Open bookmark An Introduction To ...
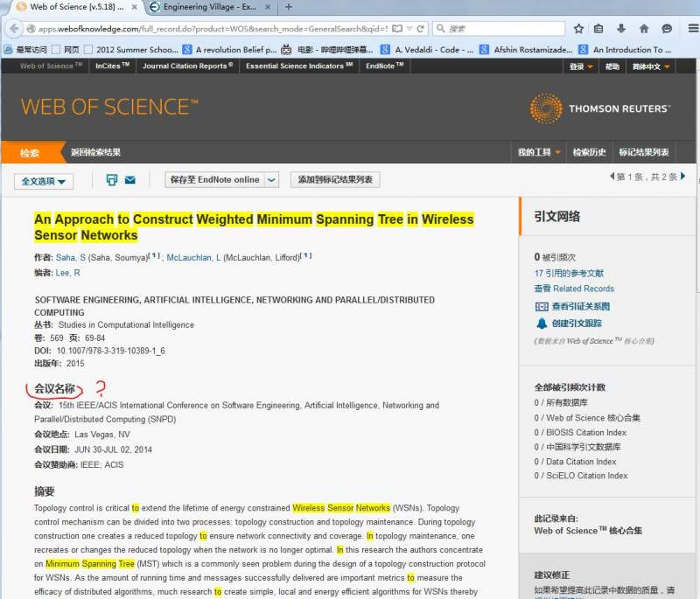This screenshot has width=700, height=599. point(626,50)
